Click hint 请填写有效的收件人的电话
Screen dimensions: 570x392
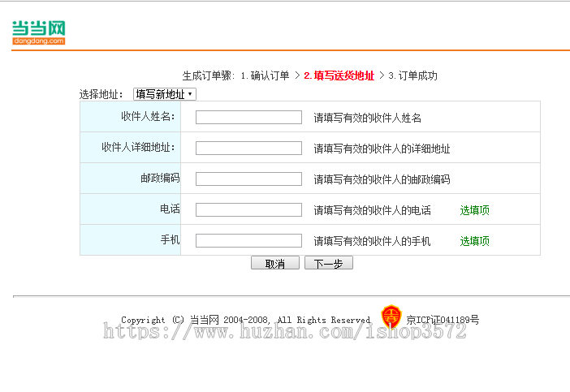tap(372, 210)
